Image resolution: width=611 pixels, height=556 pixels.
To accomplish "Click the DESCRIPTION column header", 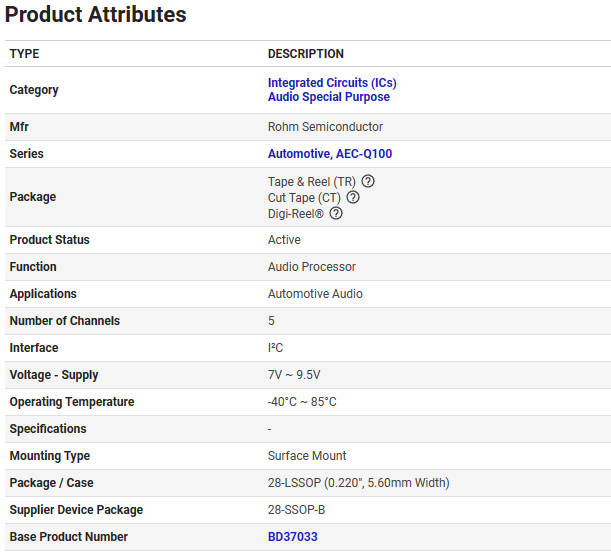I will pos(305,54).
